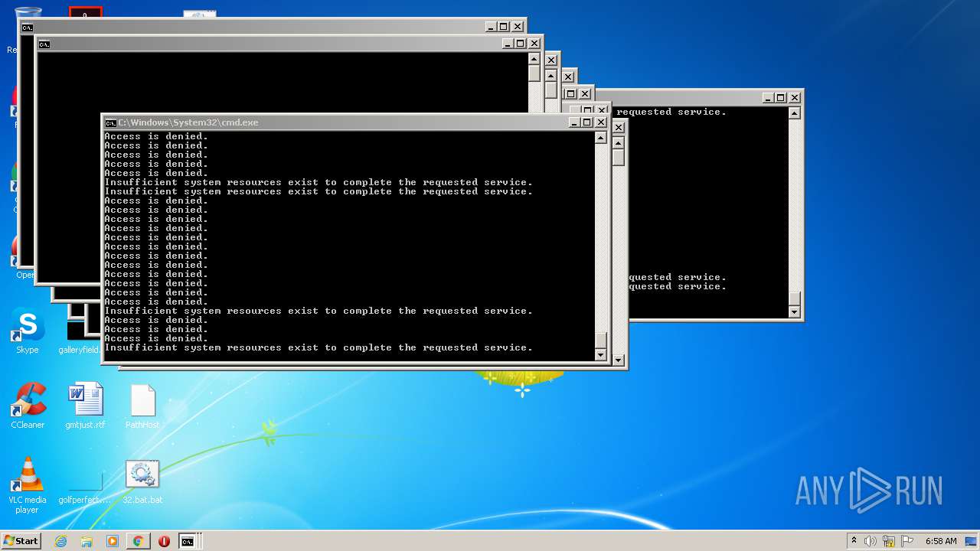Maximize the front cmd.exe window

[x=587, y=122]
